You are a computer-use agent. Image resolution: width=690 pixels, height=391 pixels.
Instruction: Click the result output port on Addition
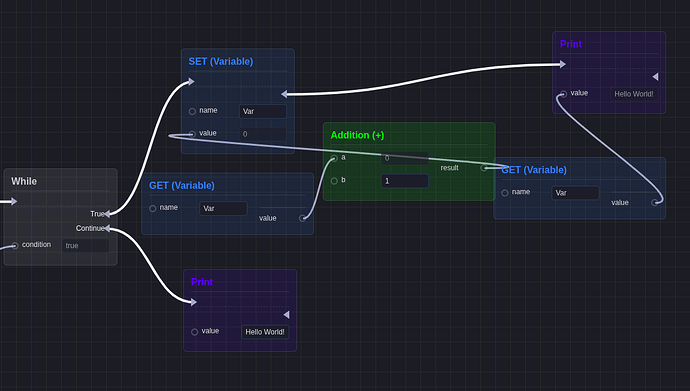[484, 168]
